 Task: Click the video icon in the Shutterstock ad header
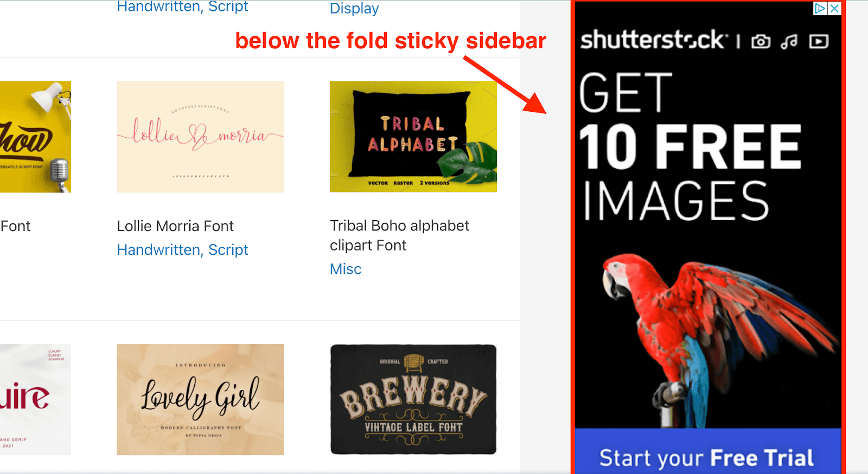[x=819, y=40]
